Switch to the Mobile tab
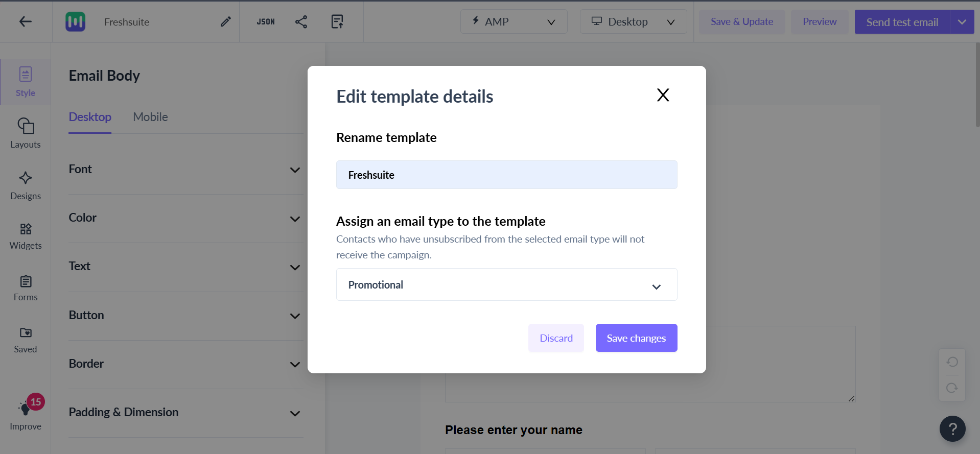Viewport: 980px width, 454px height. coord(150,117)
